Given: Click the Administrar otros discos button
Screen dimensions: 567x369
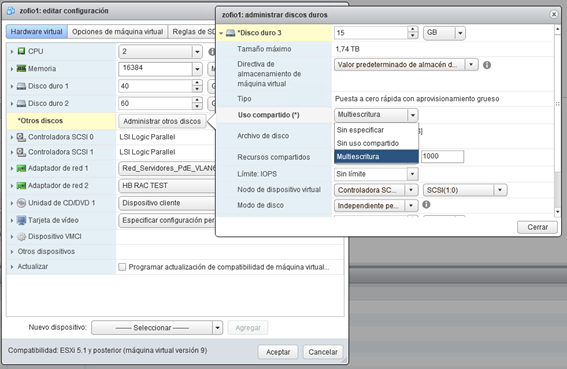Looking at the screenshot, I should click(x=162, y=121).
